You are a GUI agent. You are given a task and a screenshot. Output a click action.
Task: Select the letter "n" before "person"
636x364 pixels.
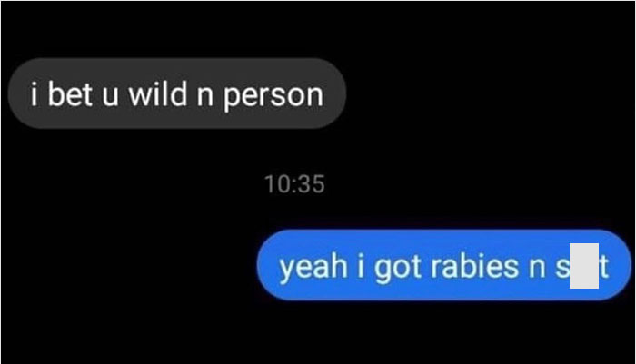point(205,97)
